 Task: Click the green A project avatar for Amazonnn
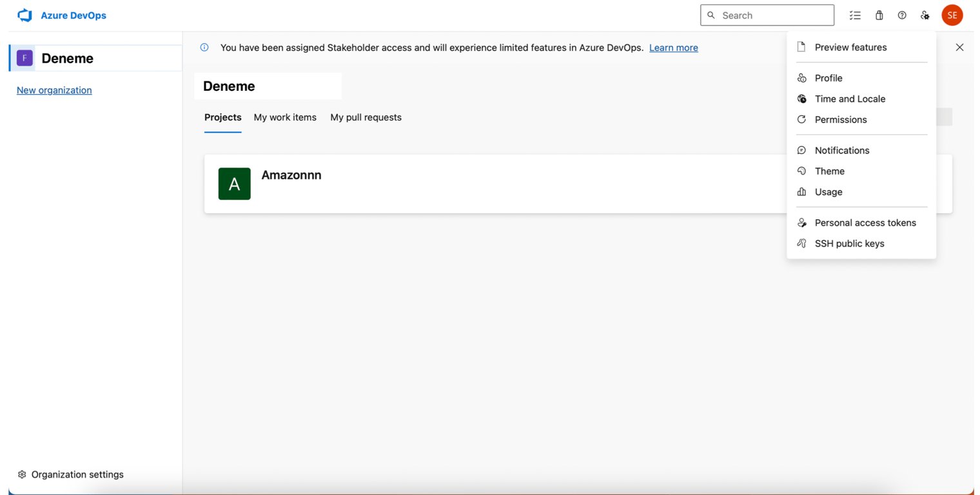(x=235, y=184)
